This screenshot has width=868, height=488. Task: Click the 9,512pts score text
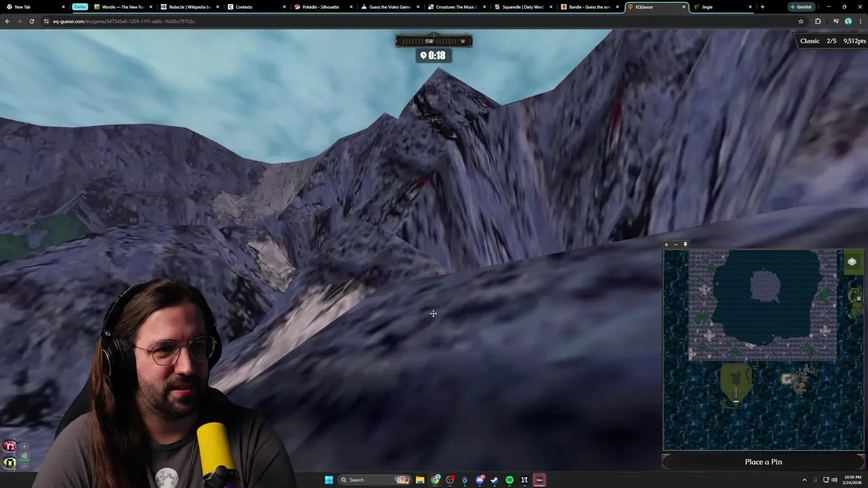[854, 41]
